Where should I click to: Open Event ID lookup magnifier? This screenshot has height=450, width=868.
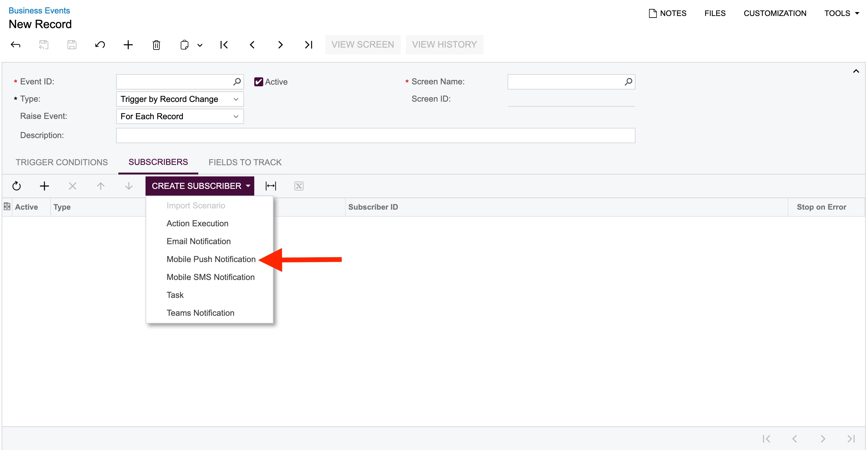237,81
